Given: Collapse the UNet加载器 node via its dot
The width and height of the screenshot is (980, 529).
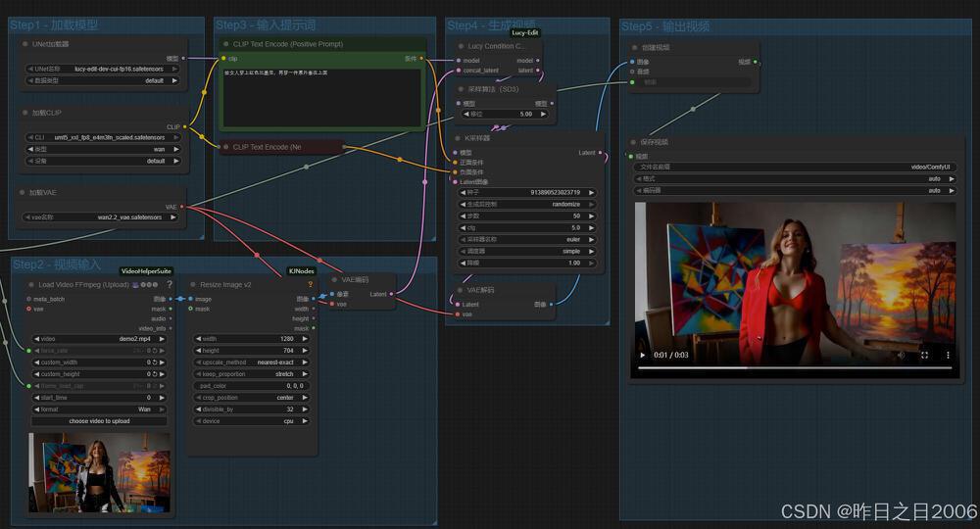Looking at the screenshot, I should point(24,44).
